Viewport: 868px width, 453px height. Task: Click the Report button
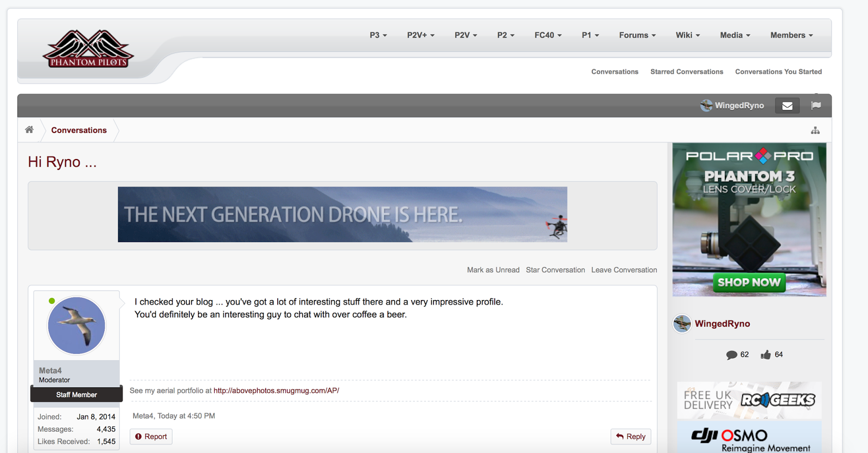click(x=151, y=437)
